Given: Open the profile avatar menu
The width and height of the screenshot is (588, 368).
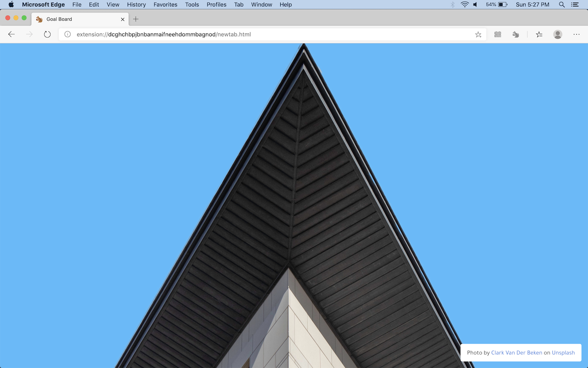Looking at the screenshot, I should [558, 34].
